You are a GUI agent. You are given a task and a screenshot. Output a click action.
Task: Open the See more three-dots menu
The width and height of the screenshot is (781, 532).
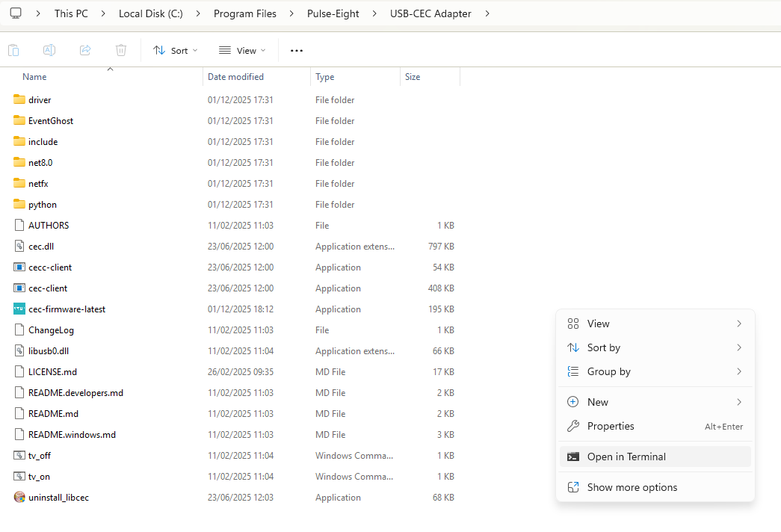click(x=297, y=50)
